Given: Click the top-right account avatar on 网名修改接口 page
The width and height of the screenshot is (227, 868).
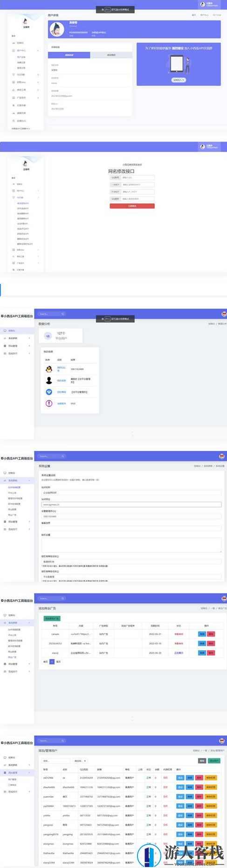Looking at the screenshot, I should pyautogui.click(x=203, y=146).
